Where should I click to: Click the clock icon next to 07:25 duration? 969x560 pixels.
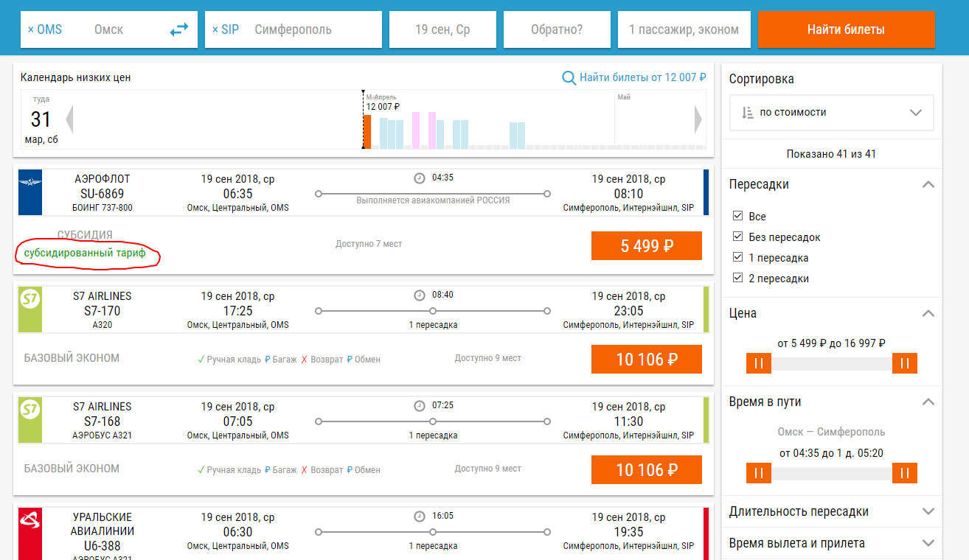tap(420, 405)
